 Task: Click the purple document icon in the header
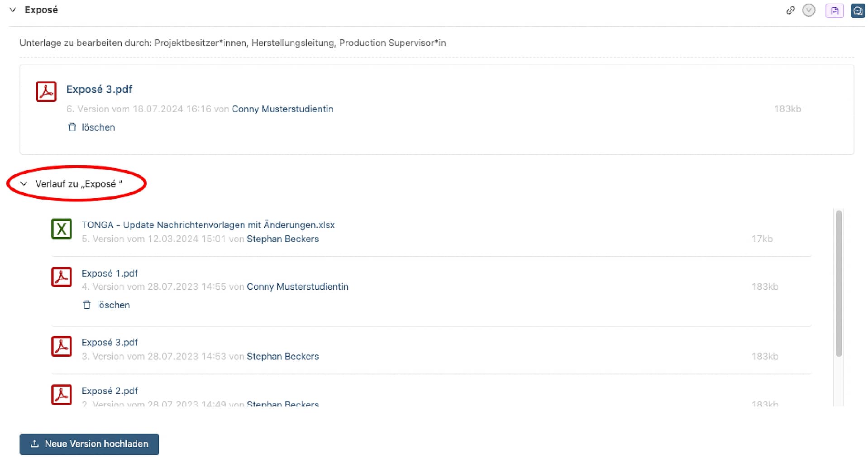click(x=834, y=11)
